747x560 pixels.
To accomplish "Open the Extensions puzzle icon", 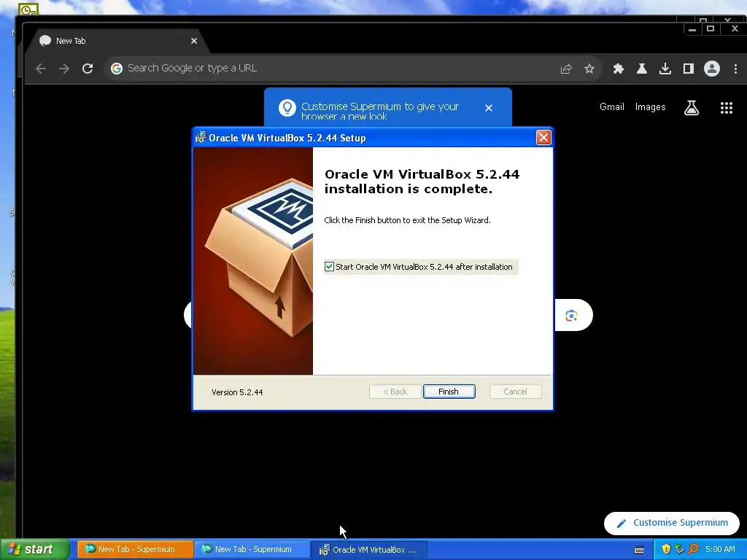I will point(619,69).
